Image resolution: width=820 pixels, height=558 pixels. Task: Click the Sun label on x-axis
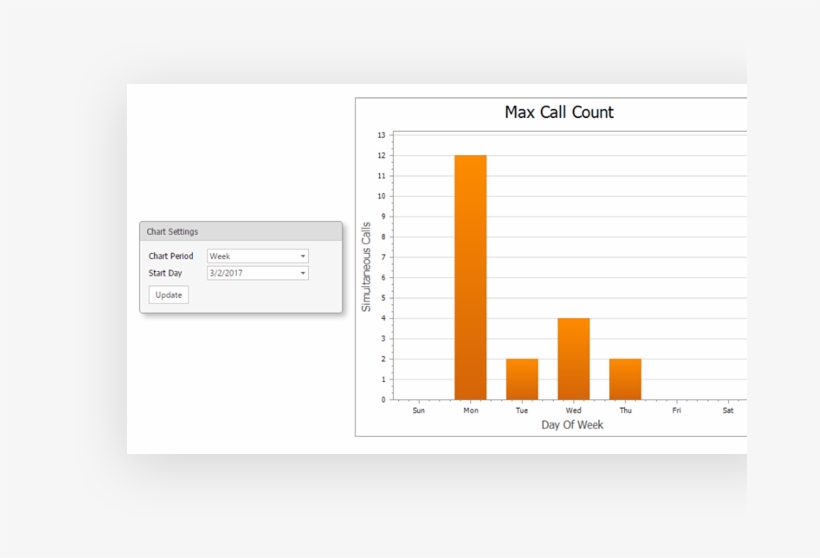tap(418, 410)
